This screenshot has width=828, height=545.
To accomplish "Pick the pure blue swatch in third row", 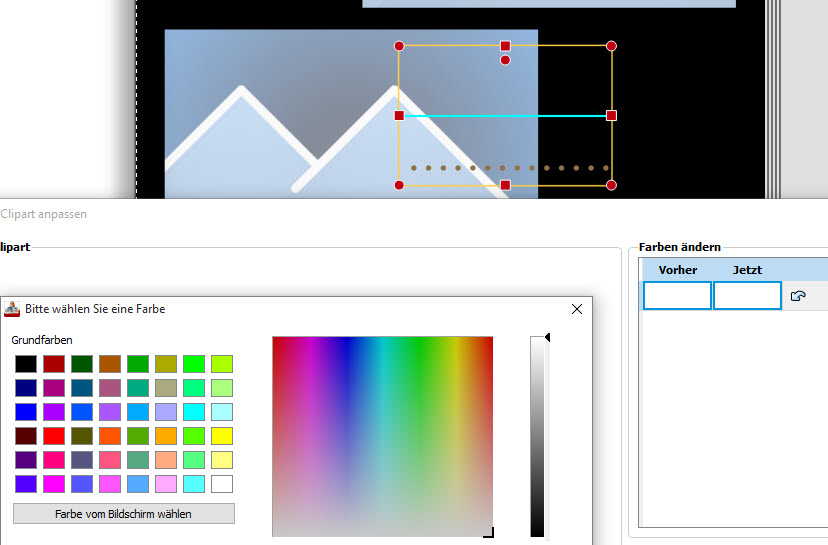I will (x=26, y=412).
